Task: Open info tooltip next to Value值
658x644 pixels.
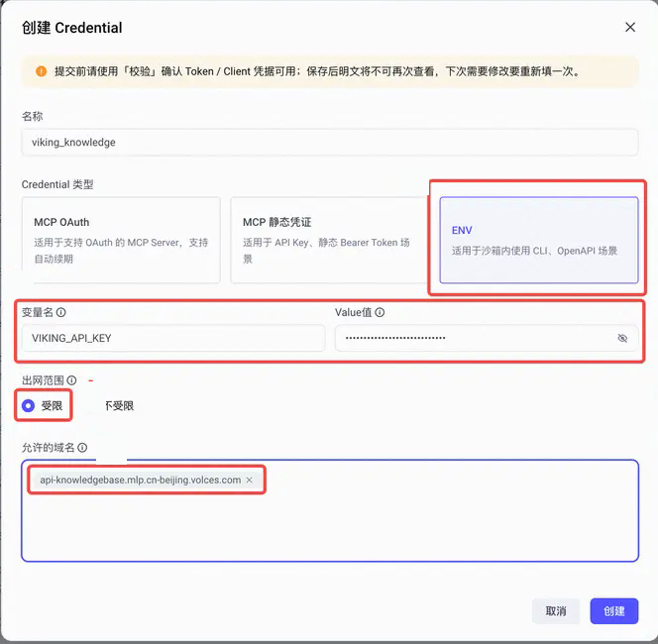Action: [x=380, y=312]
